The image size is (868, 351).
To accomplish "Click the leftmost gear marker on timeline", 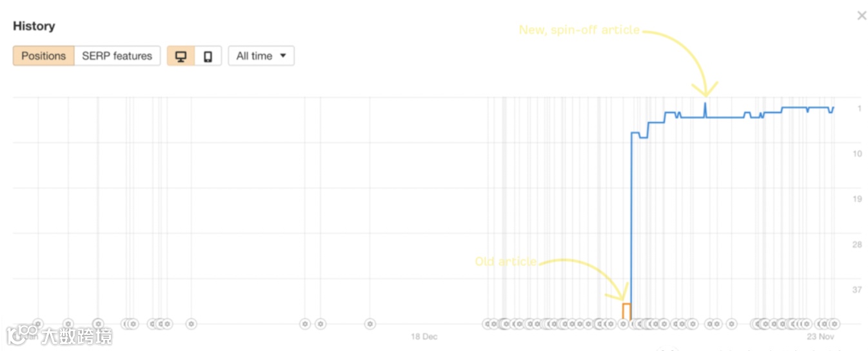I will pos(37,324).
